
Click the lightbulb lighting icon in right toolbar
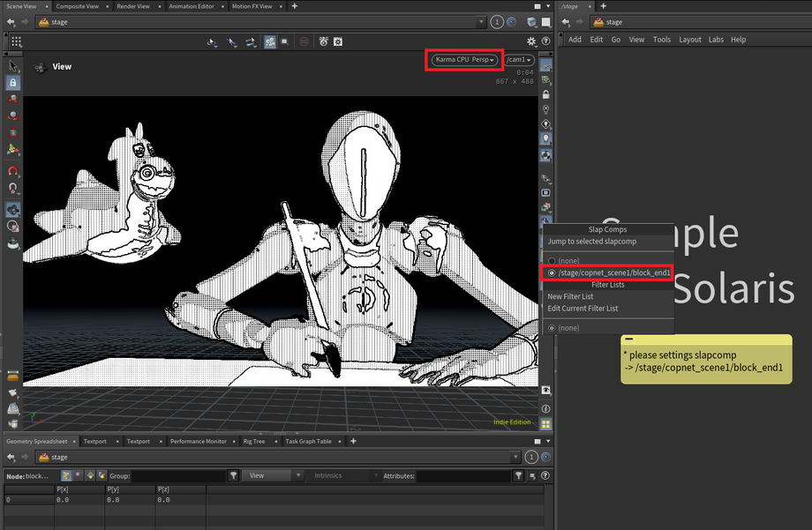(546, 138)
